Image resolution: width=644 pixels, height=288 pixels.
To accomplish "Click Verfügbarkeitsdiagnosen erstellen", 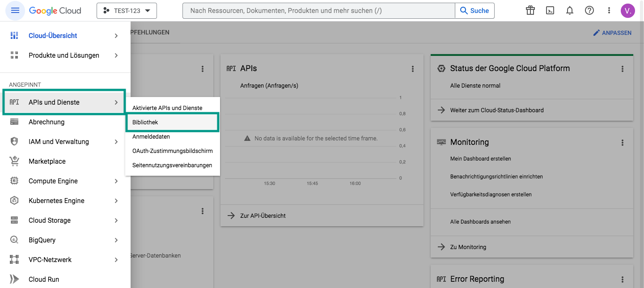I will tap(491, 195).
